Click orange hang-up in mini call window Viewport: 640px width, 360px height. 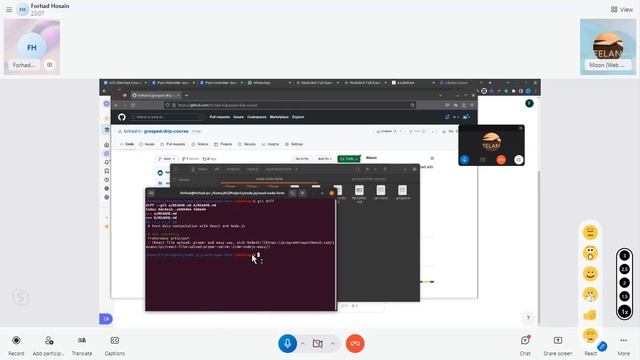[501, 160]
